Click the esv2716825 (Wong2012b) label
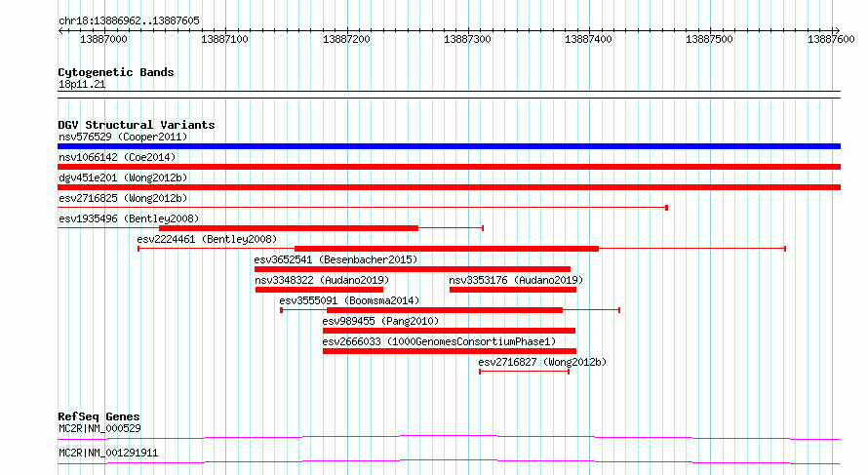Viewport: 868px width, 475px height. (x=123, y=198)
